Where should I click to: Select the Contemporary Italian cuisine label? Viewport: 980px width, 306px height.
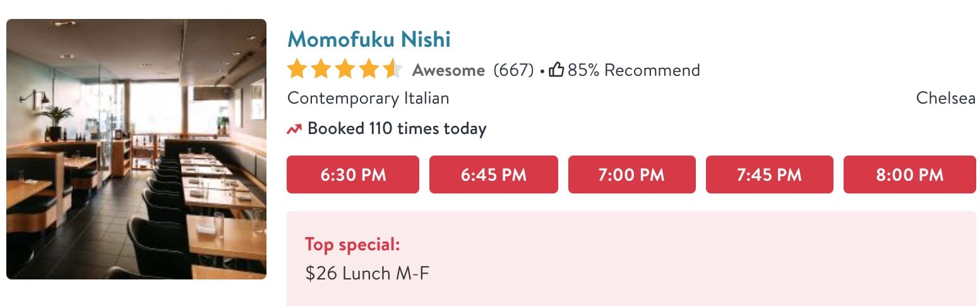368,99
